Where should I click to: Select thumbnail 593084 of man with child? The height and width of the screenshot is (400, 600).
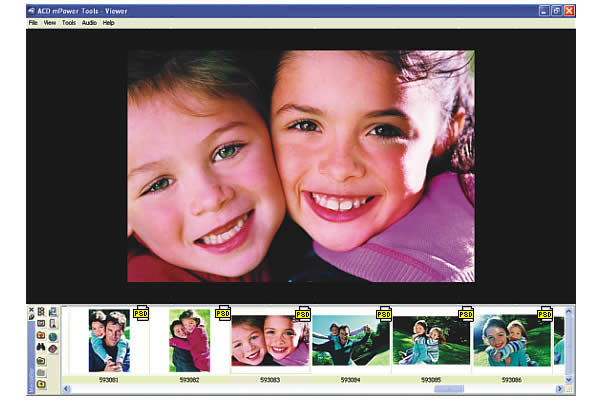(x=351, y=340)
